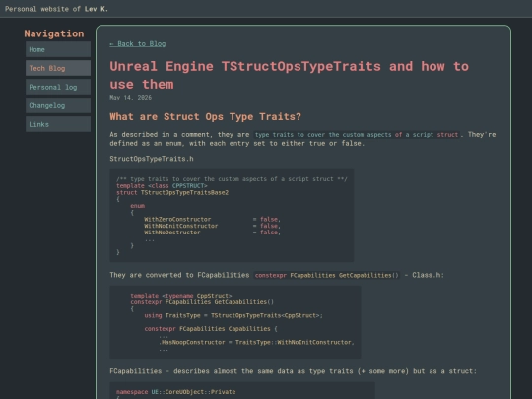Click '.HasNoopConstructor' code line

pyautogui.click(x=256, y=342)
